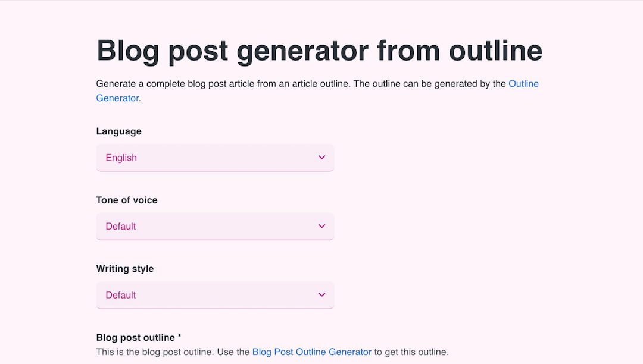This screenshot has height=364, width=643.
Task: Open the Outline Generator link
Action: point(523,83)
